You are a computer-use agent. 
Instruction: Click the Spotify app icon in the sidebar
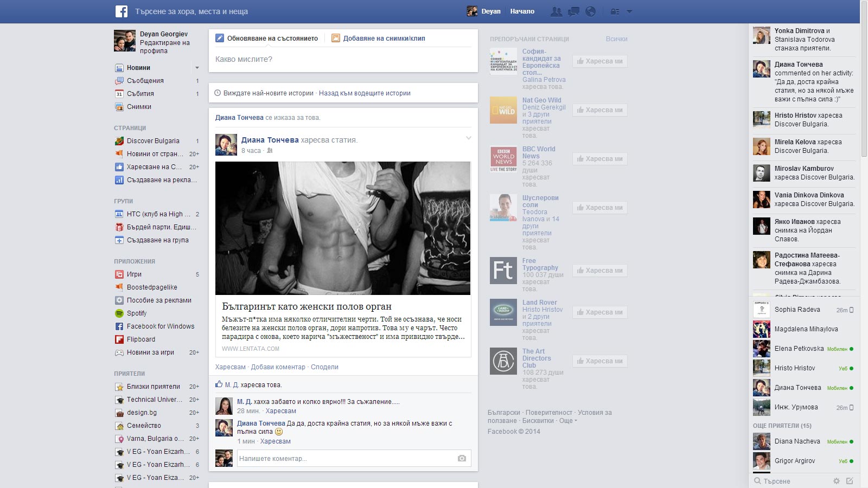point(120,313)
